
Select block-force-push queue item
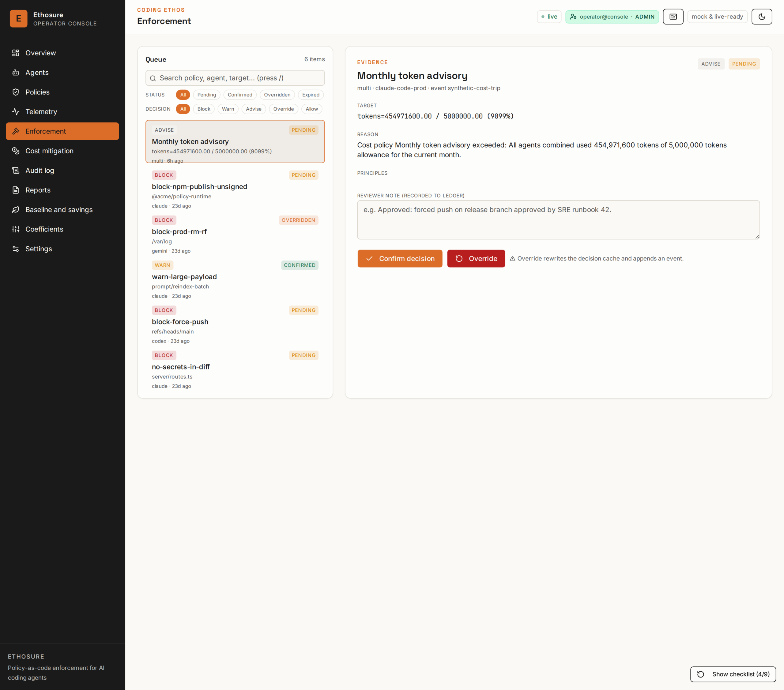235,325
